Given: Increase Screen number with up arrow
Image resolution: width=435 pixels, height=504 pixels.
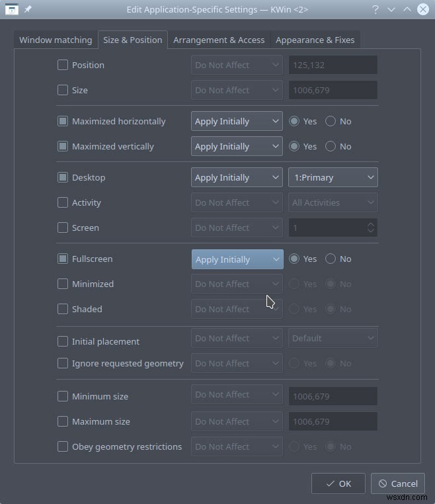Looking at the screenshot, I should pos(370,224).
